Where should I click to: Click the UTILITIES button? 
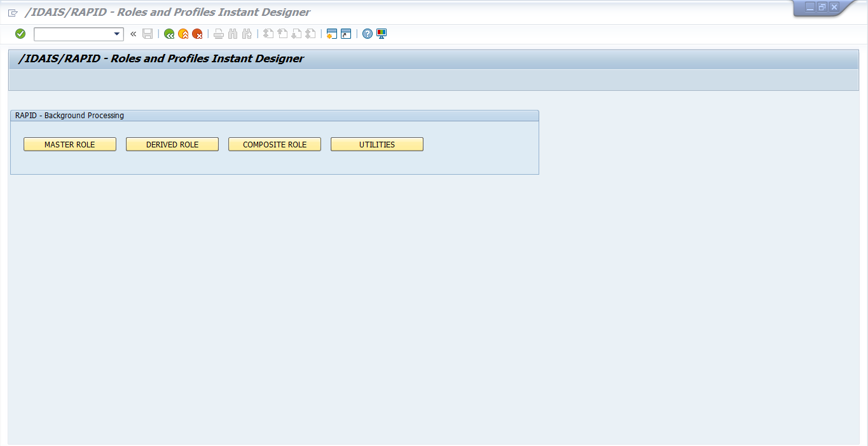coord(377,144)
